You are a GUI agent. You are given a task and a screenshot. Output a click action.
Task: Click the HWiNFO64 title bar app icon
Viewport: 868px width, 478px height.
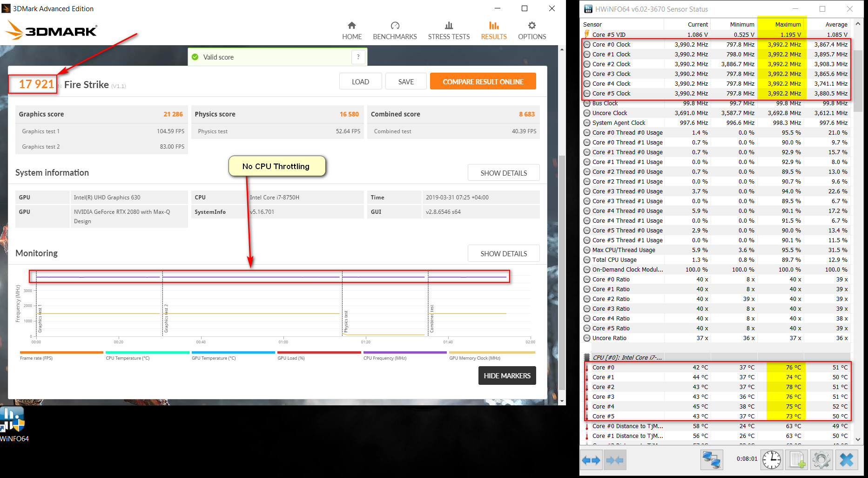(588, 9)
